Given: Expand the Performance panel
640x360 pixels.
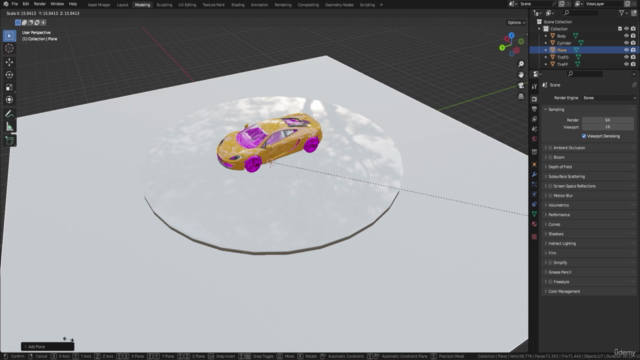Looking at the screenshot, I should point(590,215).
